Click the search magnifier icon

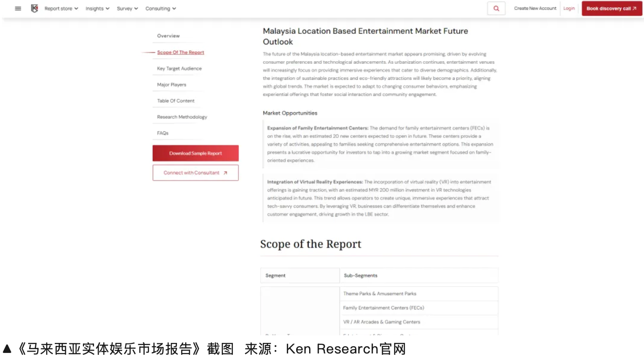pos(496,9)
